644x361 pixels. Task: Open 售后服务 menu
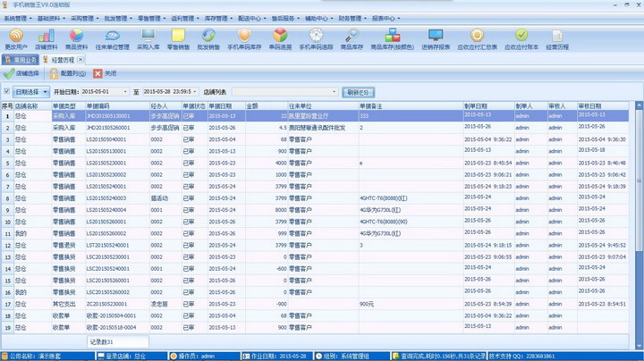pos(285,19)
